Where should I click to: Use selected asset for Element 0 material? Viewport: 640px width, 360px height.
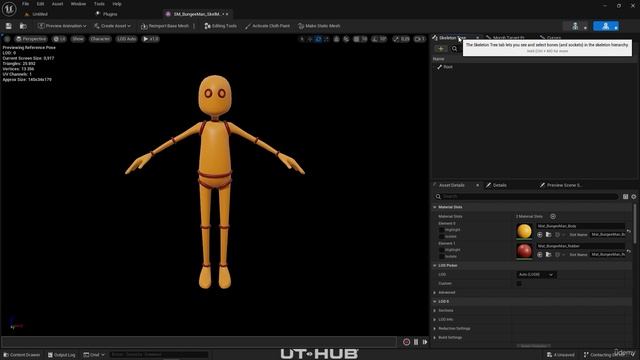[x=540, y=235]
